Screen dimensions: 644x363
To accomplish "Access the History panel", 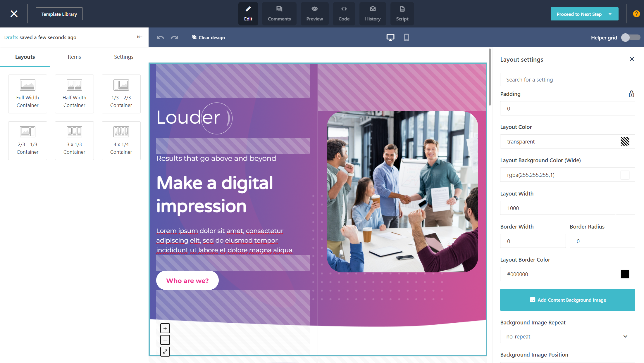I will click(373, 14).
